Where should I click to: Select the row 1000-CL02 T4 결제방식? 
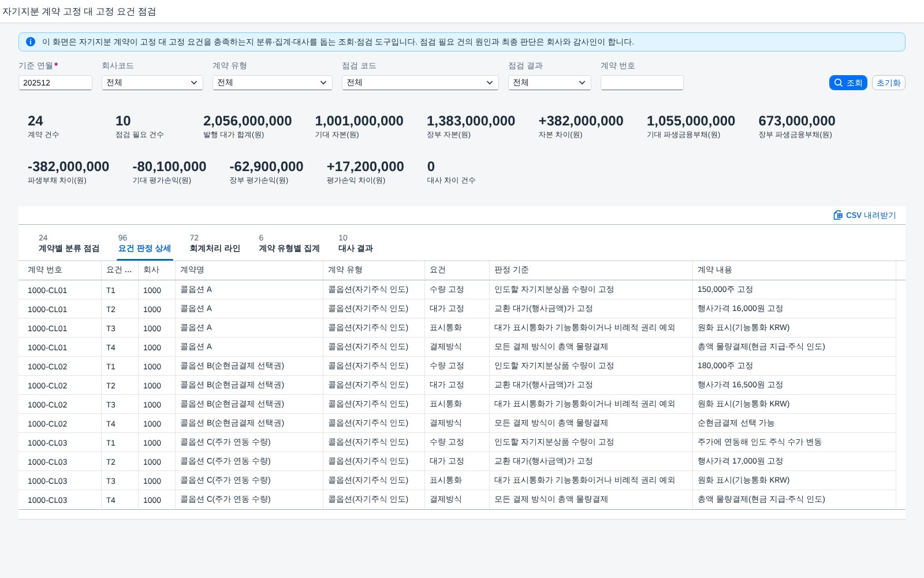pyautogui.click(x=457, y=423)
